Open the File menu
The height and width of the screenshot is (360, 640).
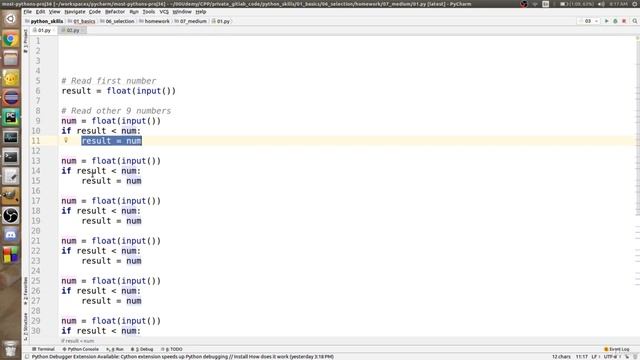click(x=27, y=12)
